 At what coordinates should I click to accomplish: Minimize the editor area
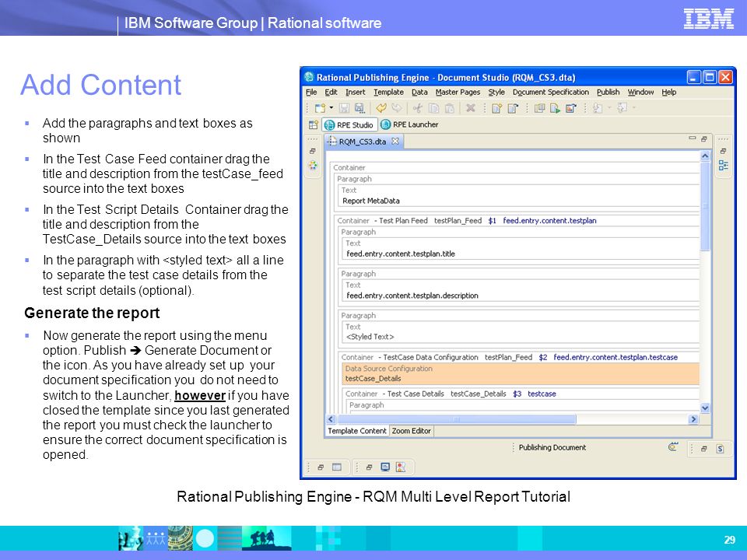(x=692, y=138)
